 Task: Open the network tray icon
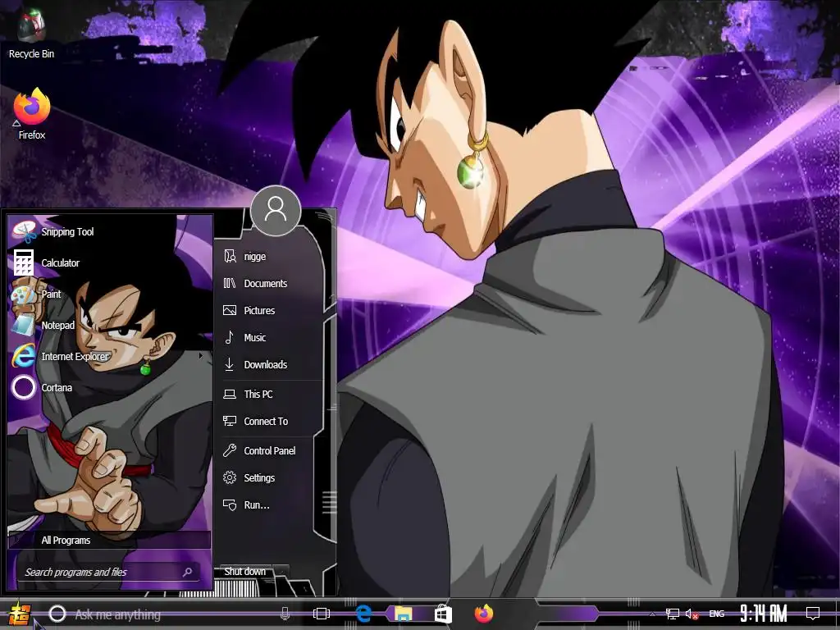(x=672, y=614)
